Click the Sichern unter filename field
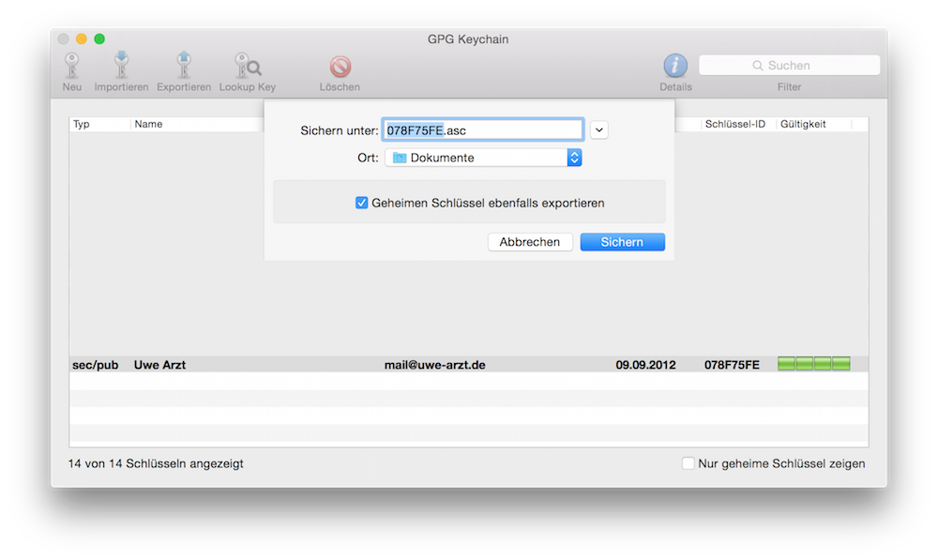The width and height of the screenshot is (938, 560). [483, 129]
